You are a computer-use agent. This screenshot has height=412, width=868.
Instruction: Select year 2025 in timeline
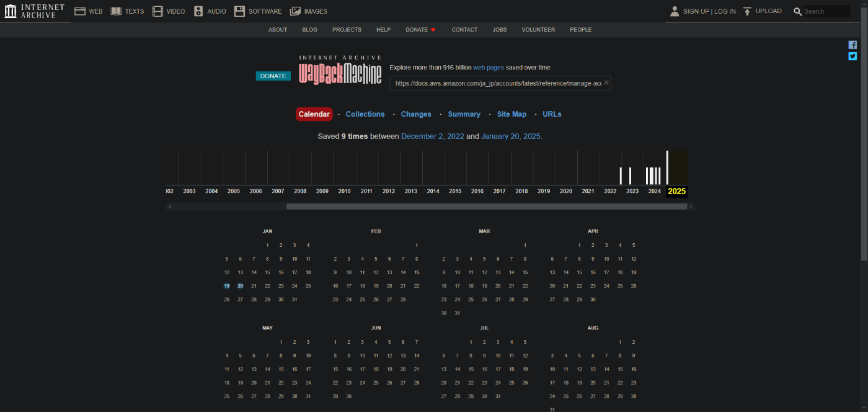click(x=676, y=191)
